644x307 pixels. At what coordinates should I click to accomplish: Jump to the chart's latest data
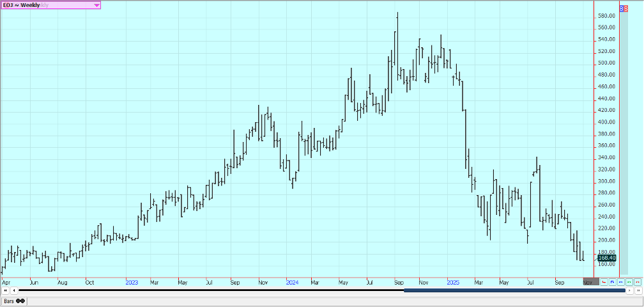click(x=638, y=290)
